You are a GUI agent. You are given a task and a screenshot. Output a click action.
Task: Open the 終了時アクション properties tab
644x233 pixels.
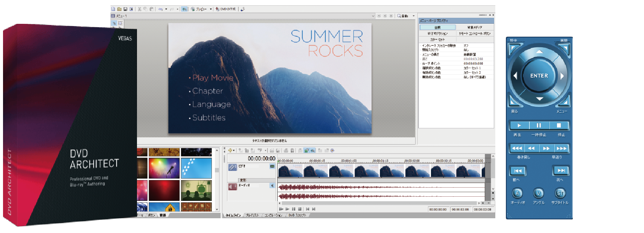[x=437, y=34]
